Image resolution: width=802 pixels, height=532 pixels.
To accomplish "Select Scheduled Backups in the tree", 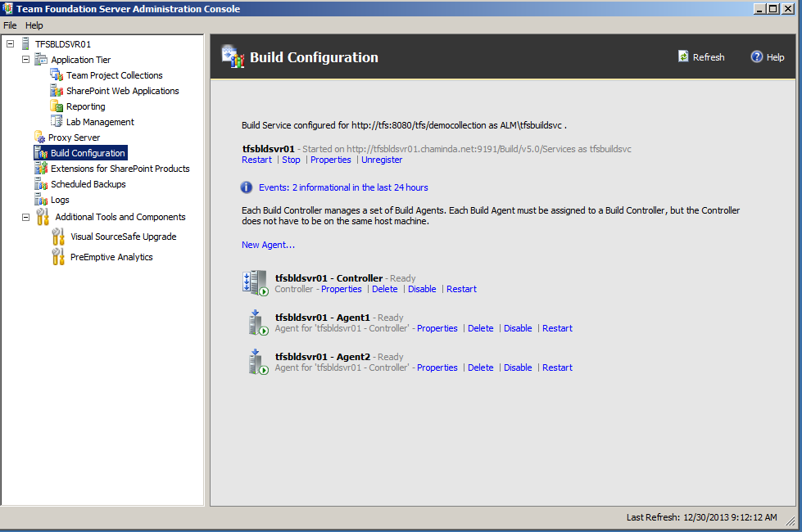I will click(88, 184).
